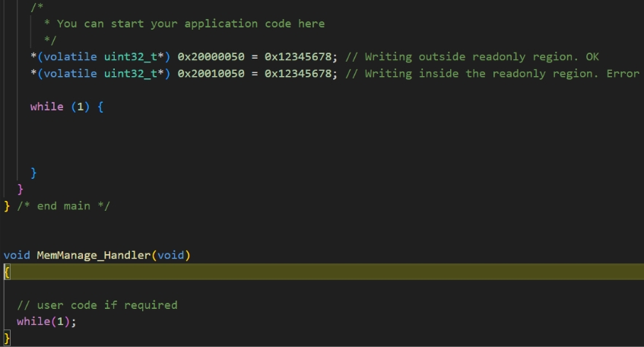Click the "You can start your application code" comment
Image resolution: width=644 pixels, height=347 pixels.
click(184, 24)
